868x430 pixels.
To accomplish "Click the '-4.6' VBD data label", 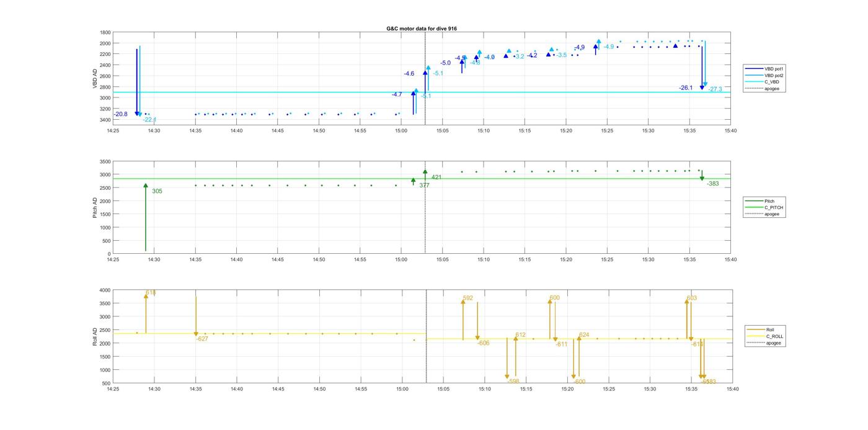I will click(409, 74).
